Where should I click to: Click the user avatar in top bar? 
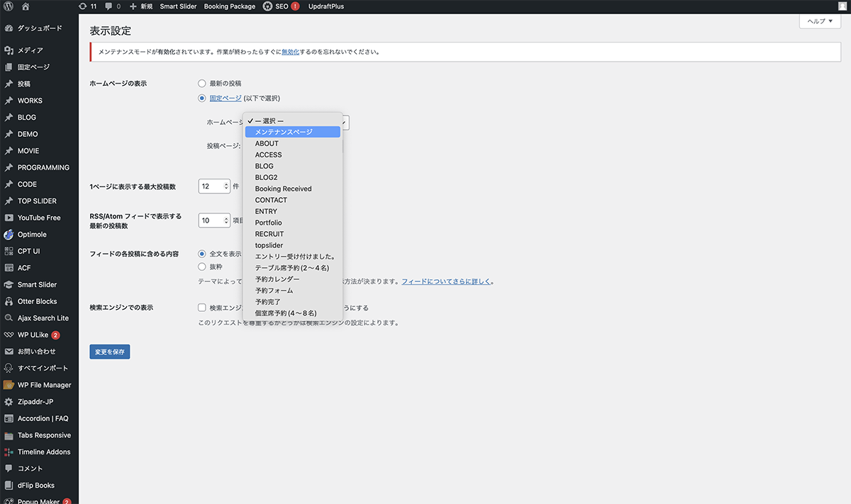point(842,6)
